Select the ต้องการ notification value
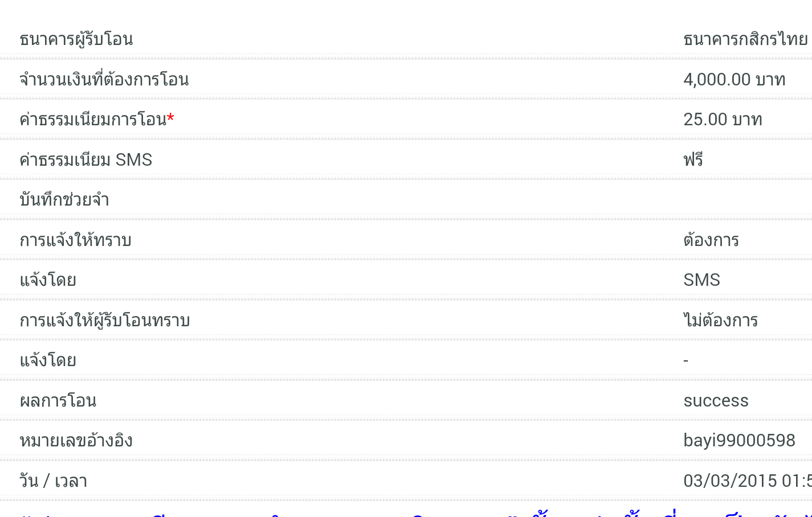812x517 pixels. [711, 240]
